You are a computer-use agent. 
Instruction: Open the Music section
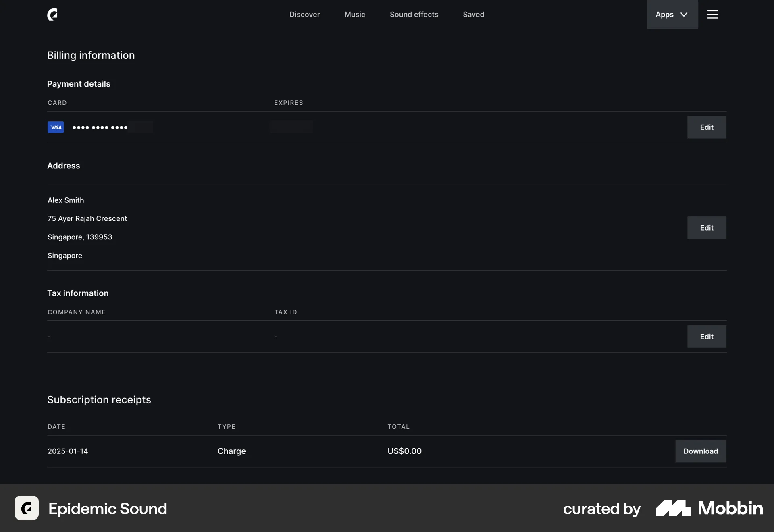click(354, 15)
